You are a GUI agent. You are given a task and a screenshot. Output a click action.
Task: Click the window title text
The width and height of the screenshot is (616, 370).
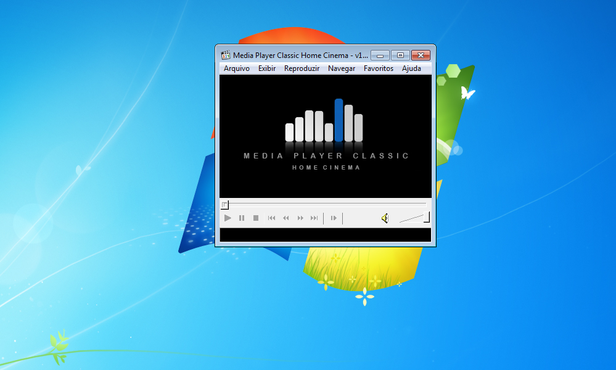click(x=300, y=55)
